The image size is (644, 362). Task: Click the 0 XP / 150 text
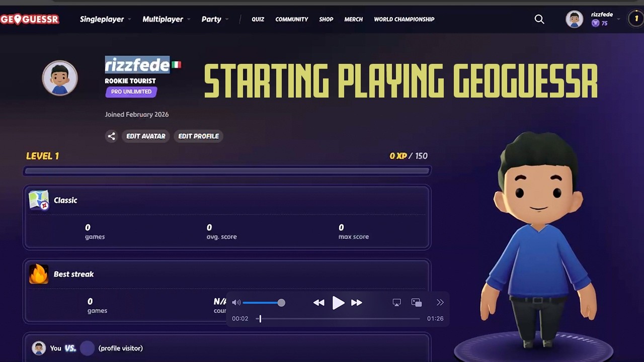click(x=409, y=156)
